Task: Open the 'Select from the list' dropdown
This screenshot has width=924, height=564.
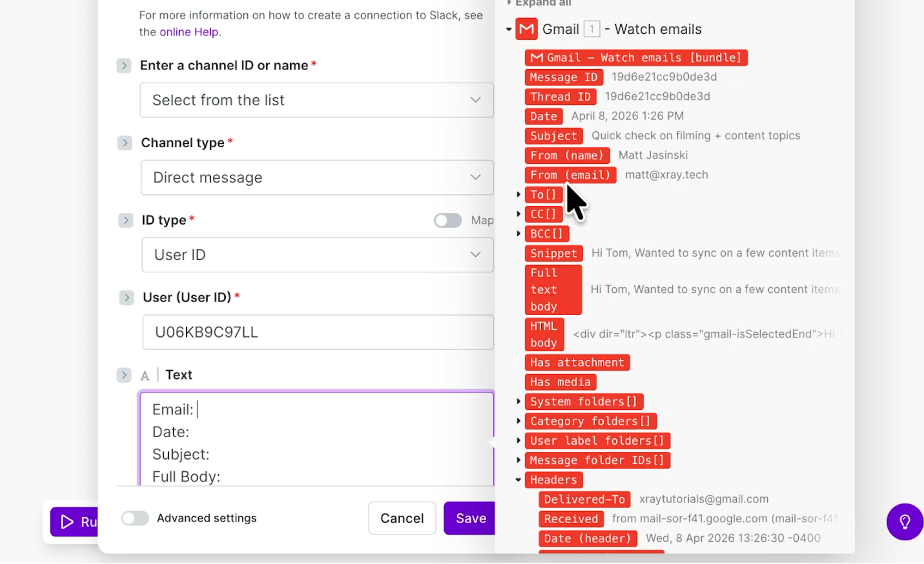Action: pyautogui.click(x=317, y=100)
